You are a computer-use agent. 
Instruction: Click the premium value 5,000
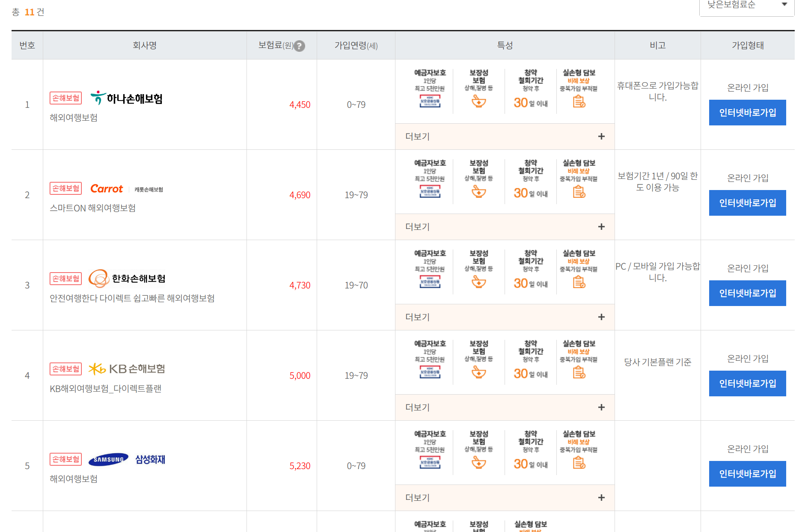300,376
